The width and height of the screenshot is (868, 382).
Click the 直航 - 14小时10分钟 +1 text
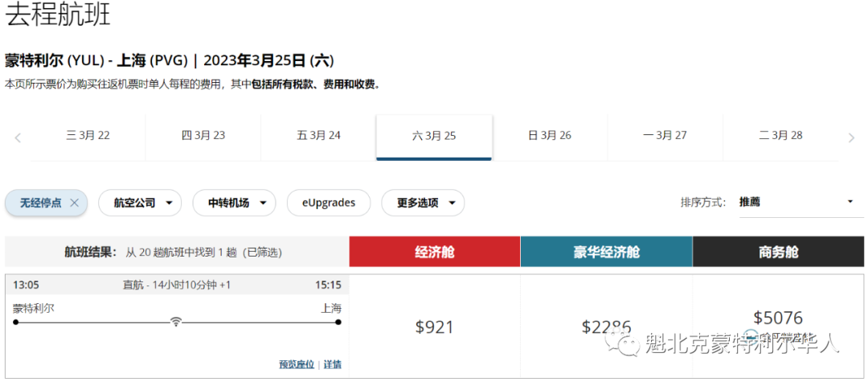tap(177, 285)
